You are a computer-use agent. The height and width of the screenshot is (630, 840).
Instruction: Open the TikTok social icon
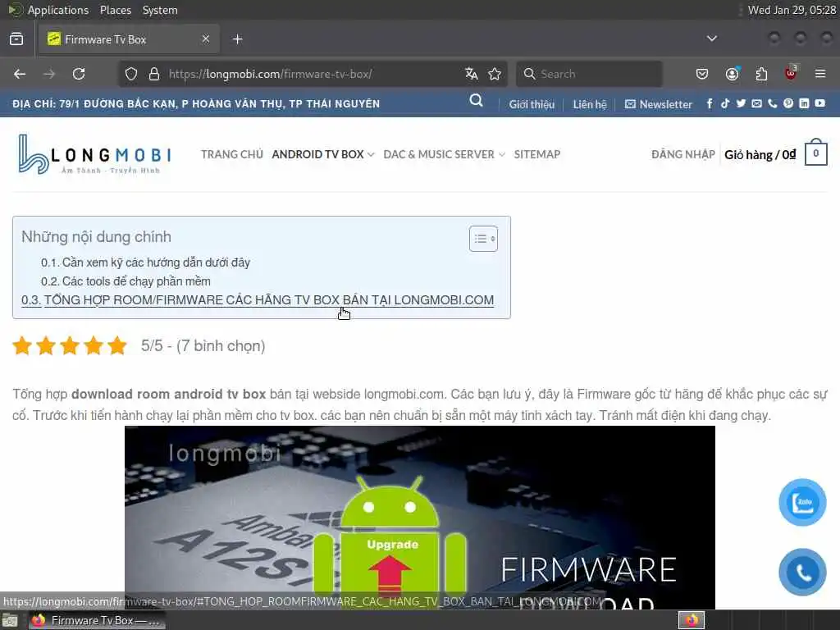(x=725, y=103)
